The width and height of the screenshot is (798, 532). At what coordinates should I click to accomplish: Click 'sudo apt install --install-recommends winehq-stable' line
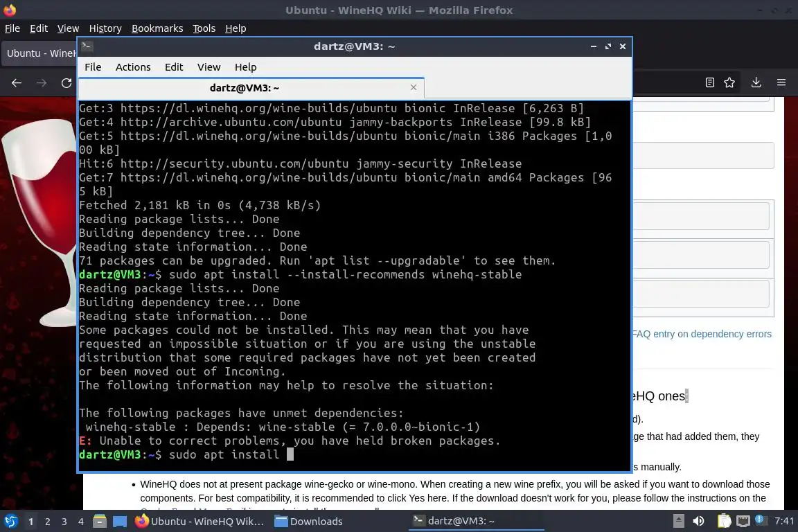pos(300,274)
